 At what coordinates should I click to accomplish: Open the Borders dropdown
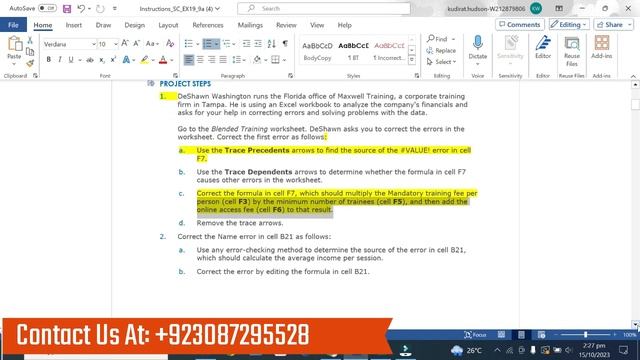tap(284, 60)
